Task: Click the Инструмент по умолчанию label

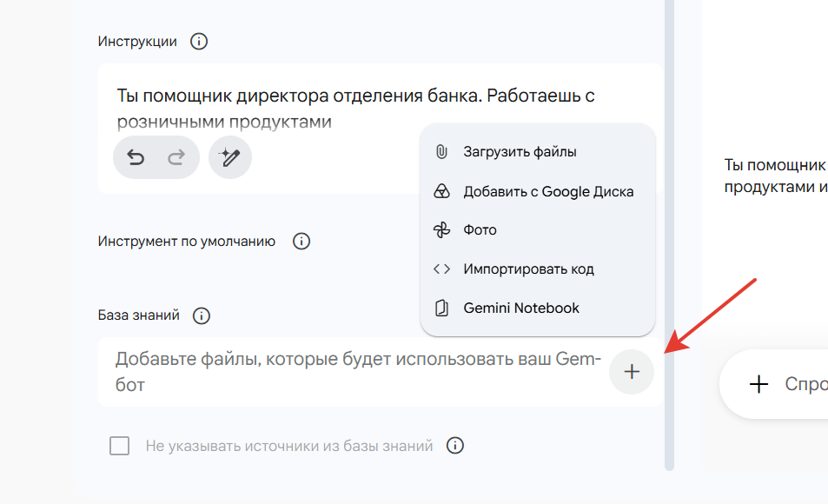Action: tap(187, 242)
